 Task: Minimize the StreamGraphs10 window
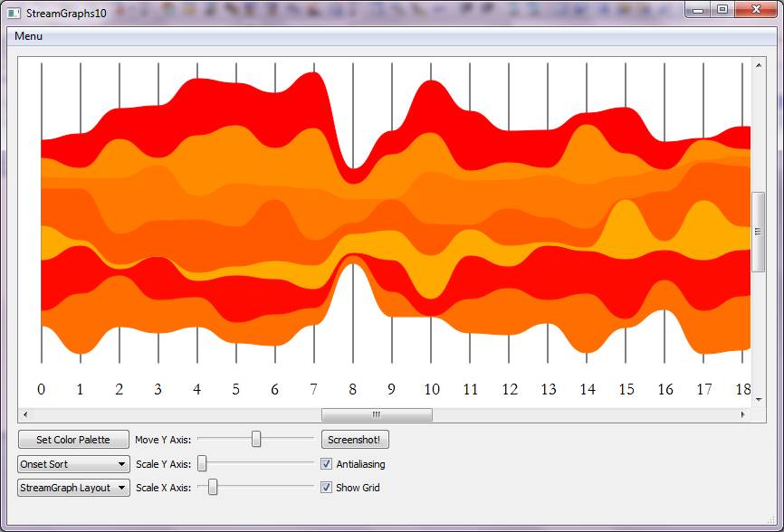point(698,10)
